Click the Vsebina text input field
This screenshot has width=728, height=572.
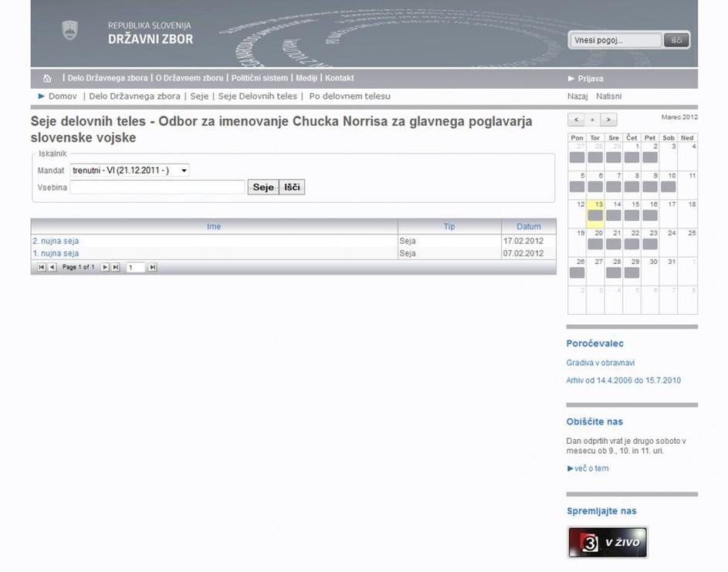157,187
